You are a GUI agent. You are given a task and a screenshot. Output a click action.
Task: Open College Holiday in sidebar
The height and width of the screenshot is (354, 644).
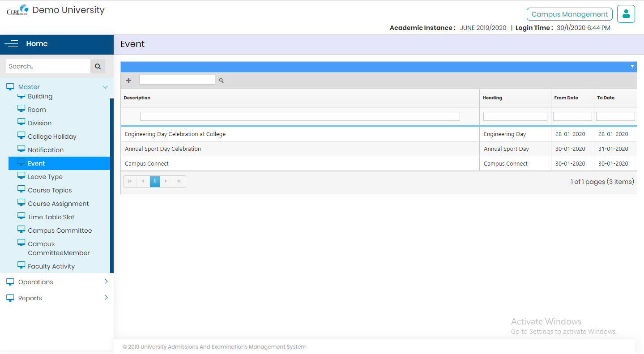pyautogui.click(x=52, y=136)
